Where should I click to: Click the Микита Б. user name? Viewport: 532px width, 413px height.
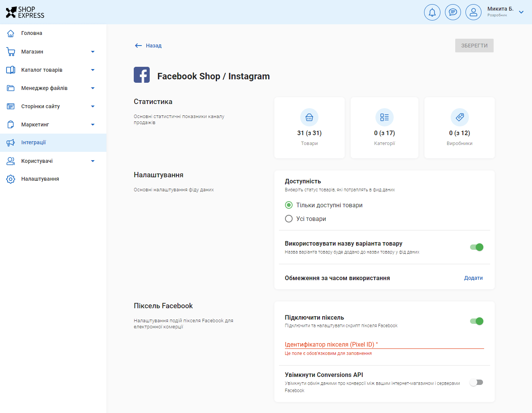pyautogui.click(x=500, y=9)
